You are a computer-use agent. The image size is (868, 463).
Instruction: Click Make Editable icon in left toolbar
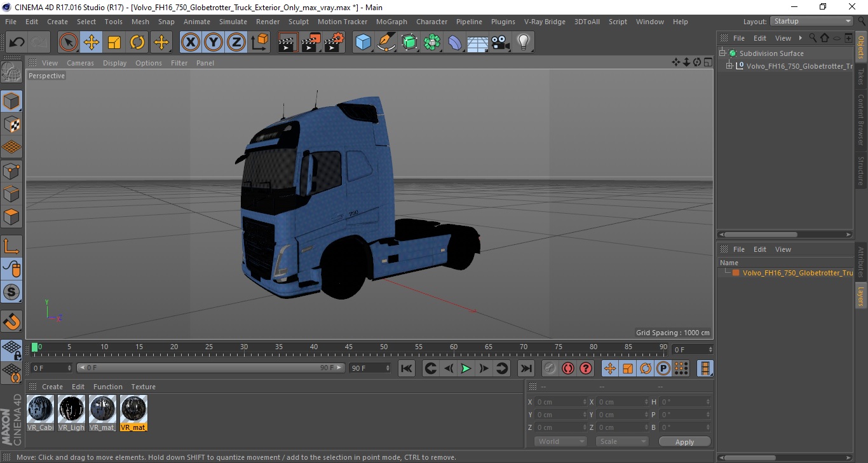11,71
